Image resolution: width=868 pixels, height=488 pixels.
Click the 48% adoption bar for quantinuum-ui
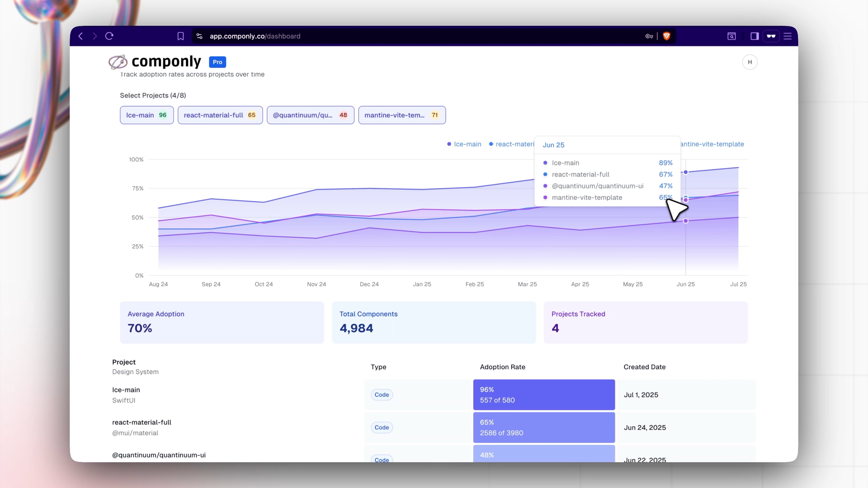544,454
